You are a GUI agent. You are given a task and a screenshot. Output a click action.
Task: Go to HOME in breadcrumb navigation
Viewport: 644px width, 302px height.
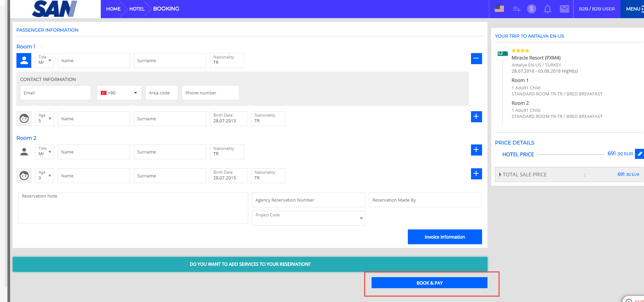pyautogui.click(x=113, y=9)
